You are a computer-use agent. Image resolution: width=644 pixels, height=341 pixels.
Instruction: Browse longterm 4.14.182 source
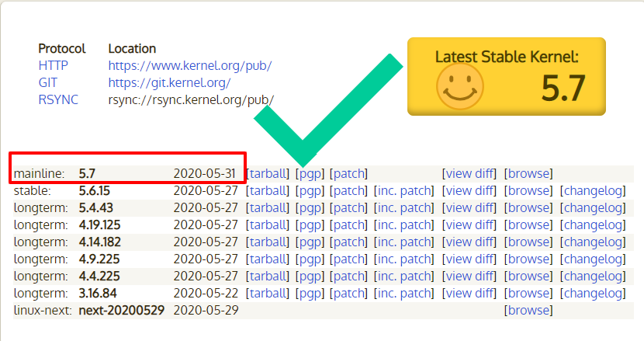pyautogui.click(x=528, y=242)
